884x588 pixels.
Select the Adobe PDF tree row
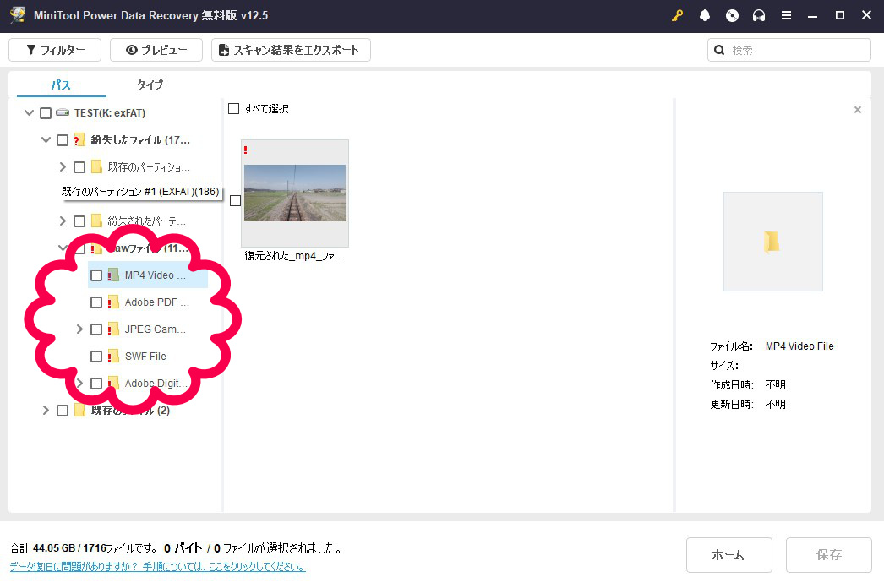(148, 302)
